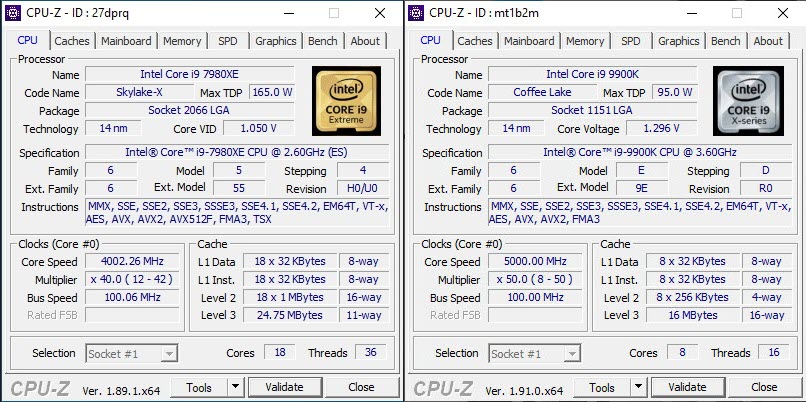This screenshot has height=402, width=806.
Task: Open Graphics tab in the 27dprq window
Action: point(276,41)
